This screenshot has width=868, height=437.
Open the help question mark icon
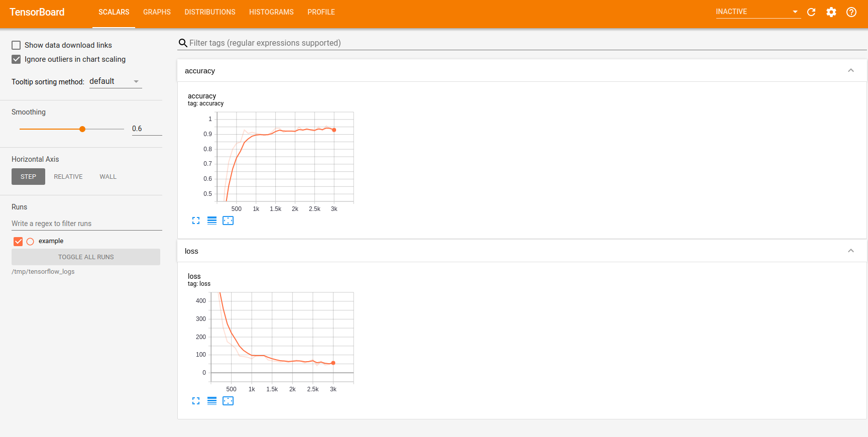click(x=851, y=12)
